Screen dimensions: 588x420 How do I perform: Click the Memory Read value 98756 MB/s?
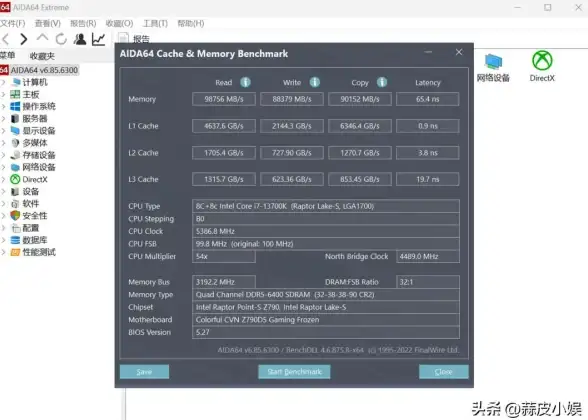point(224,99)
